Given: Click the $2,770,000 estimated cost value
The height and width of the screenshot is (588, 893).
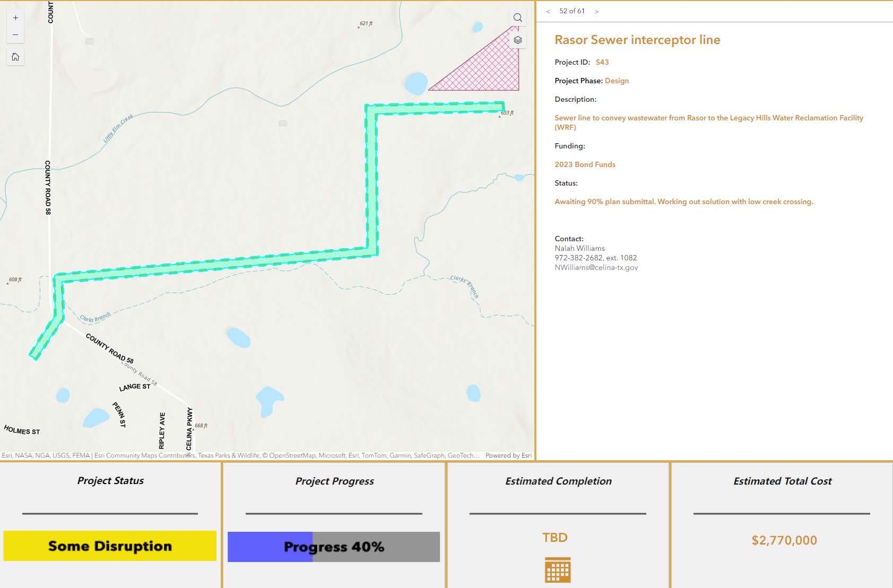Looking at the screenshot, I should [784, 540].
